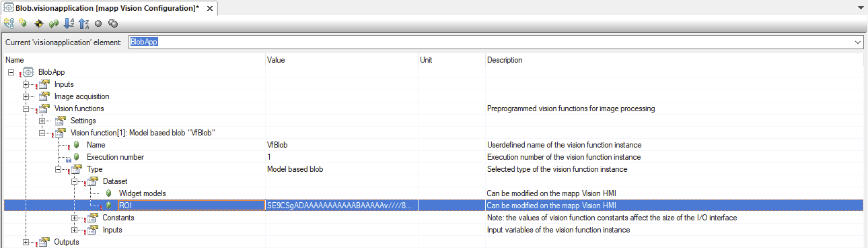Screen dimensions: 868x248
Task: Click the Description column header
Action: coord(505,60)
